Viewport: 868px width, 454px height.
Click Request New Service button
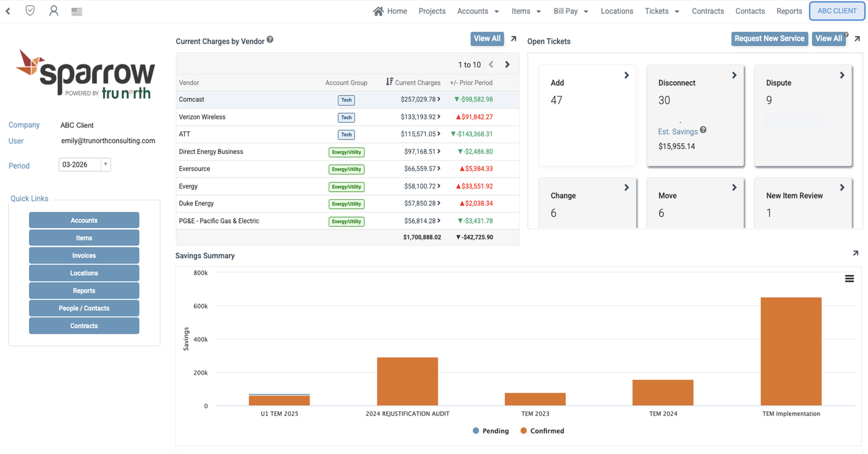(770, 38)
